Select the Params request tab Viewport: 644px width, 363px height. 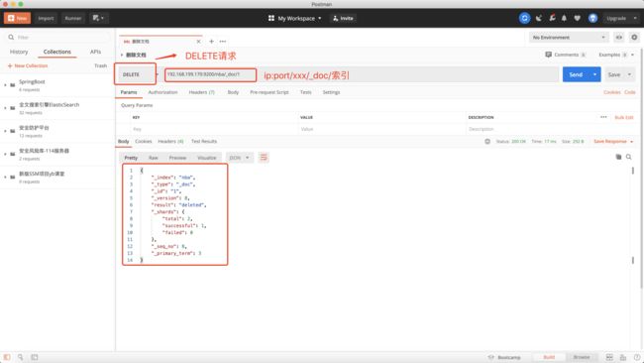129,92
